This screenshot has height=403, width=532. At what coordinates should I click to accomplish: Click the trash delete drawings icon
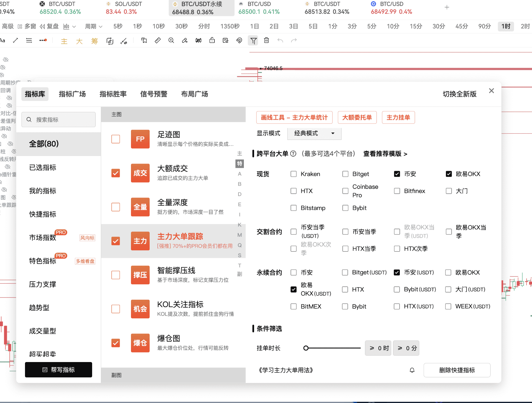click(266, 40)
